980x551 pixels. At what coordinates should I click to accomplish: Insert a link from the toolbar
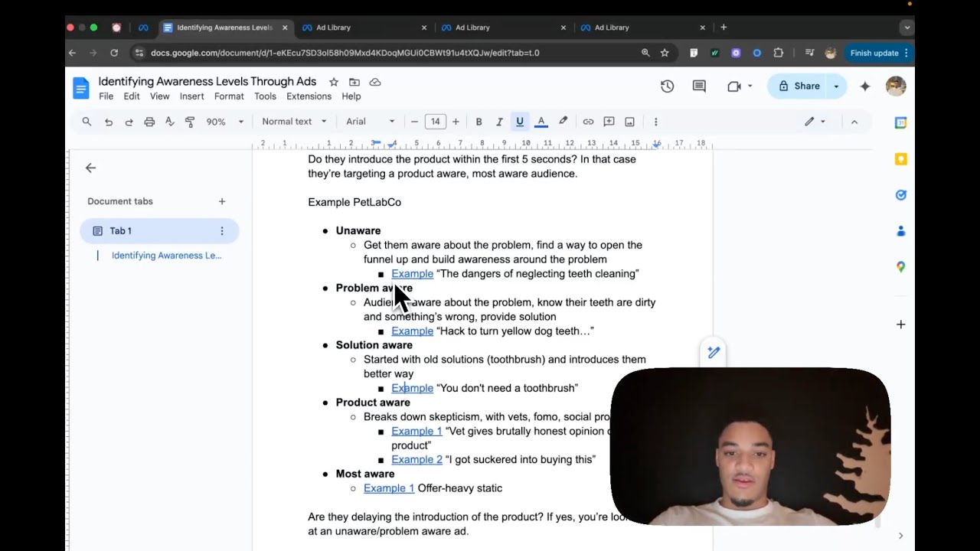tap(588, 122)
